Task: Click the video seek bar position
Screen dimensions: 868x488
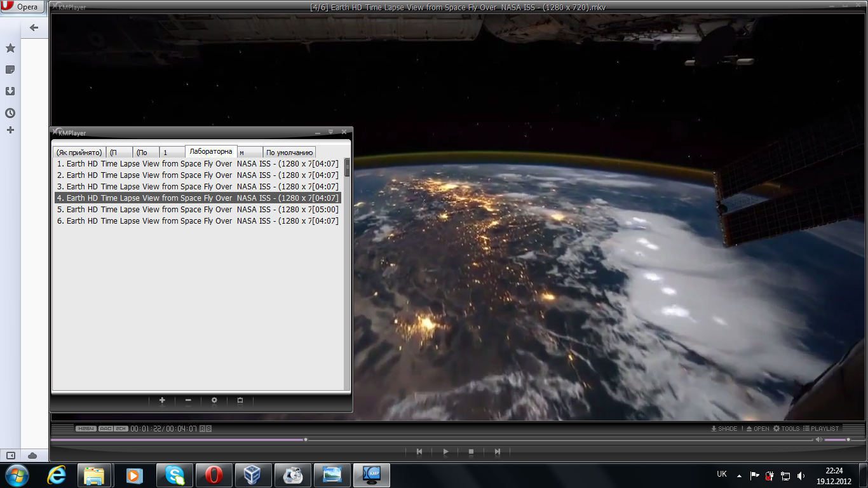Action: 432,439
